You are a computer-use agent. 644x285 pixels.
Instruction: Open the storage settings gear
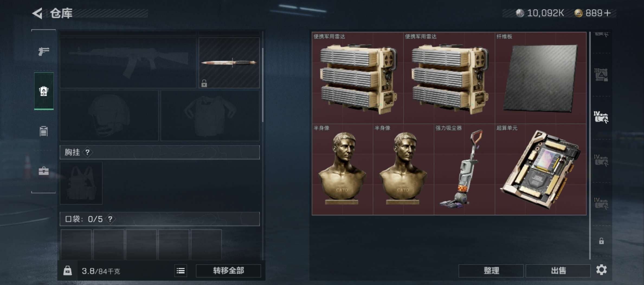[601, 270]
